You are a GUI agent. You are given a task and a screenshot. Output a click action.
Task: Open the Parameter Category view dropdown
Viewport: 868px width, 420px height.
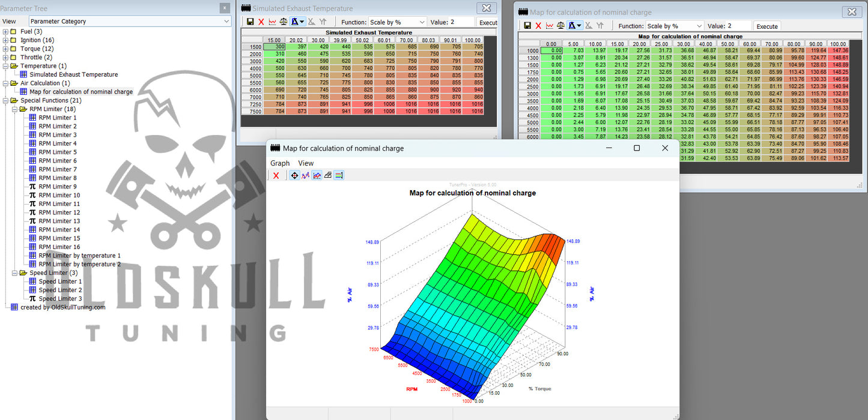tap(130, 21)
